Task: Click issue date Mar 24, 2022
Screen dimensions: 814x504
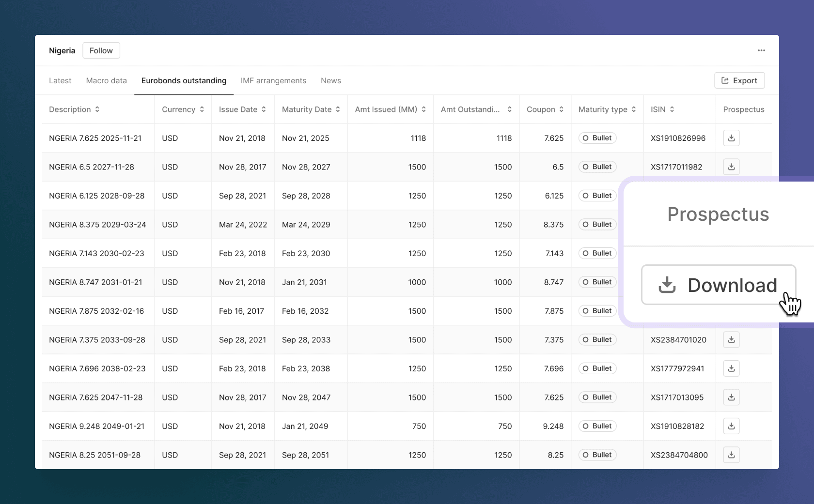Action: click(x=243, y=224)
